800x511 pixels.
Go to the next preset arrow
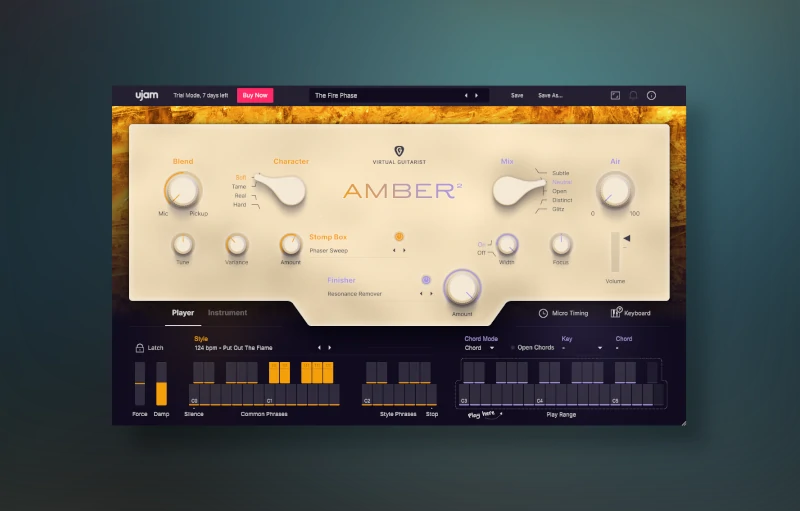coord(477,95)
